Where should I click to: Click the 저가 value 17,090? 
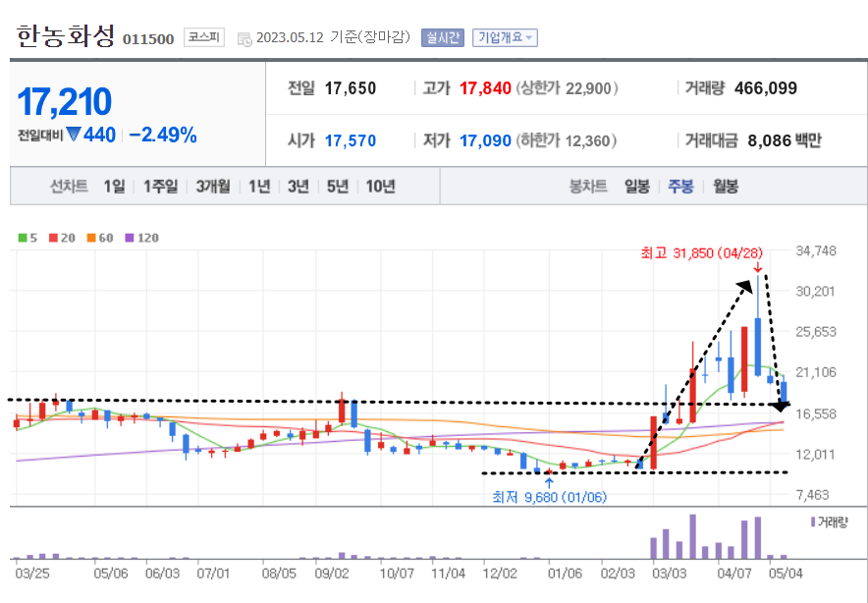pos(485,140)
